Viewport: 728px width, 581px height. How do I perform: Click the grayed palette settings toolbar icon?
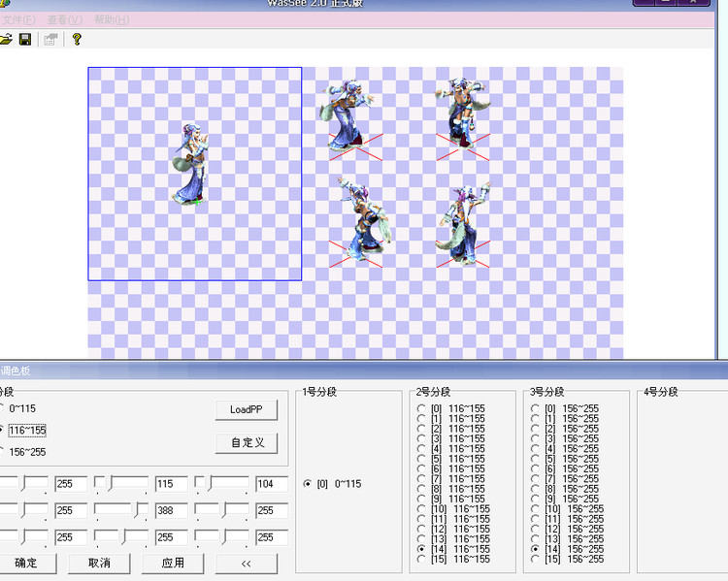(50, 40)
